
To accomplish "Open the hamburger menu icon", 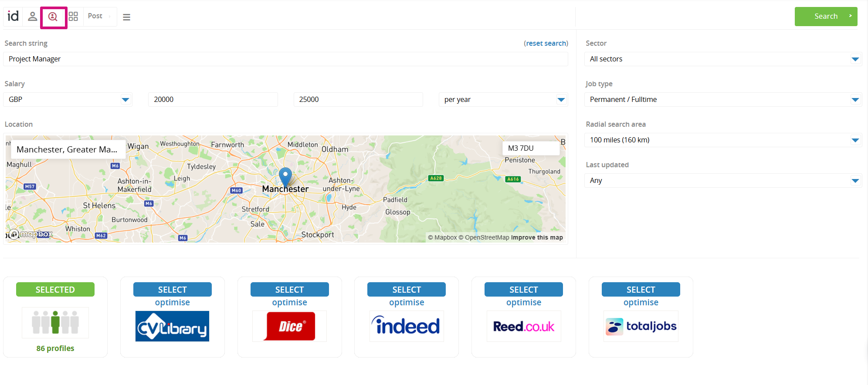I will tap(127, 17).
